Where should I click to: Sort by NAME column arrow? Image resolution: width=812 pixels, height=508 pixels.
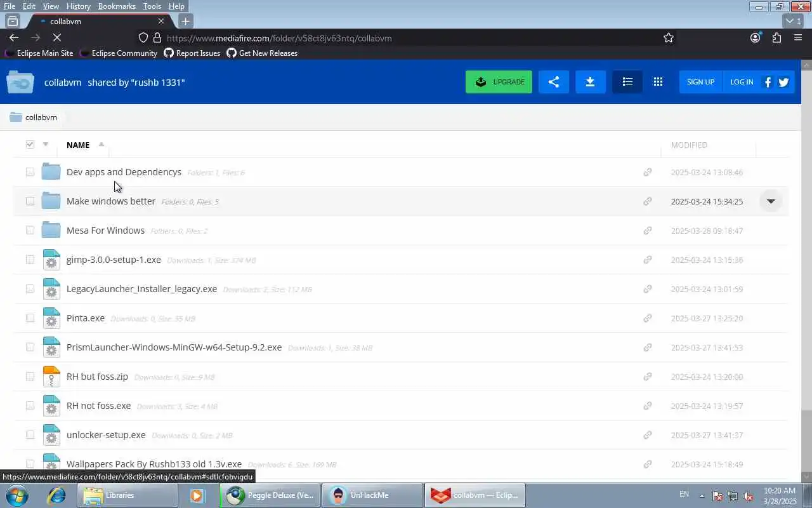[101, 144]
